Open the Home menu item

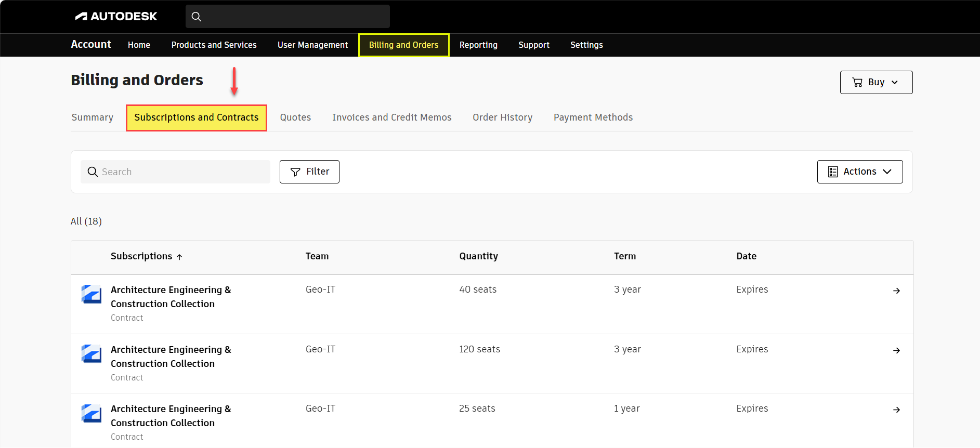click(139, 45)
